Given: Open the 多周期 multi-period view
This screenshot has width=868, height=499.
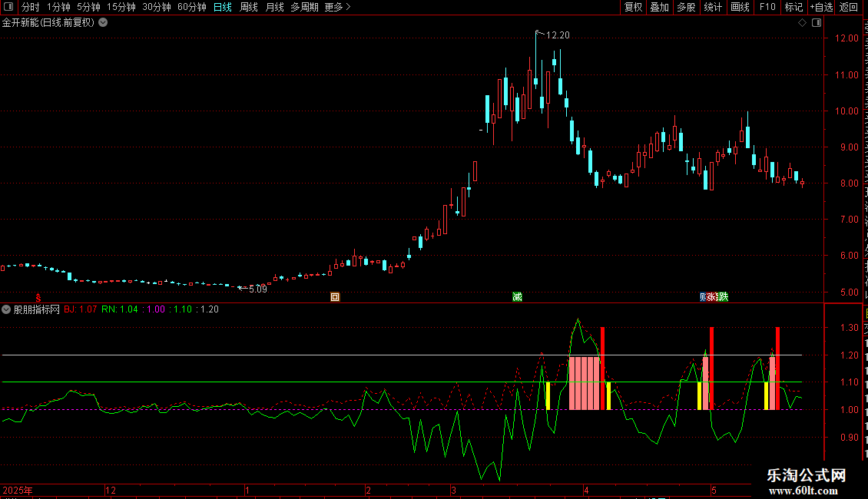Looking at the screenshot, I should (x=304, y=7).
